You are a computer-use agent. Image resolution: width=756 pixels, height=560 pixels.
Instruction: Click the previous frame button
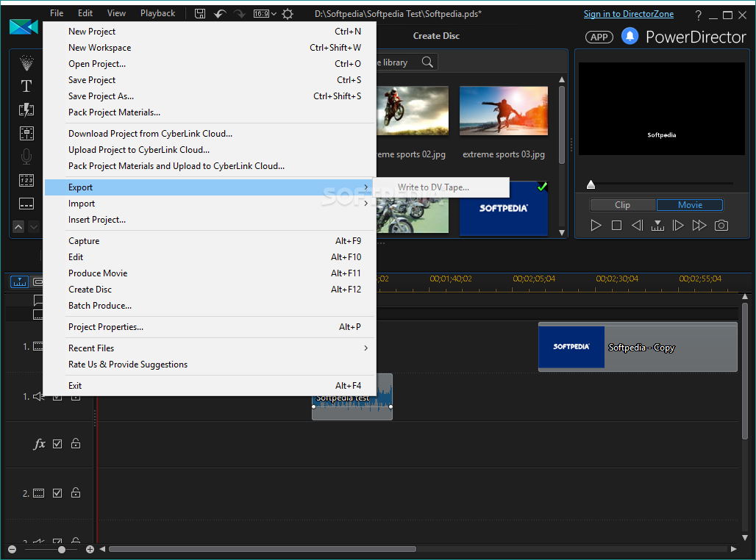[637, 225]
